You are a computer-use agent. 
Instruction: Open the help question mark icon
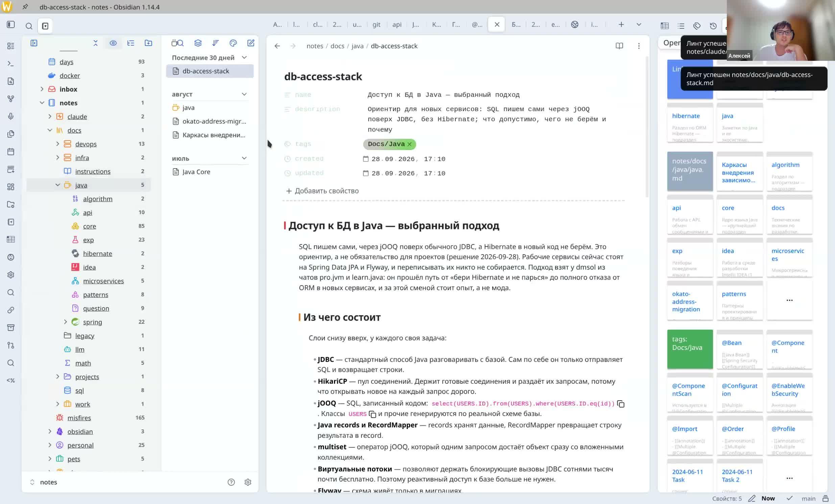pyautogui.click(x=231, y=482)
